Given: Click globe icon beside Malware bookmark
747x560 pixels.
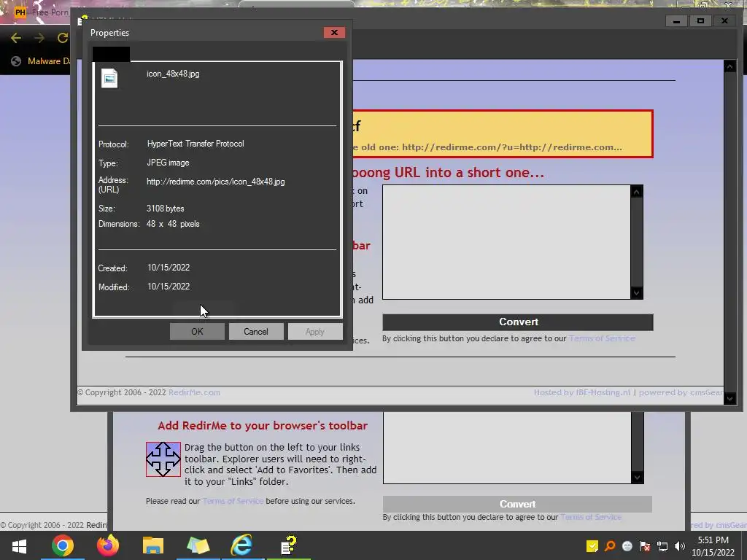Looking at the screenshot, I should coord(16,61).
